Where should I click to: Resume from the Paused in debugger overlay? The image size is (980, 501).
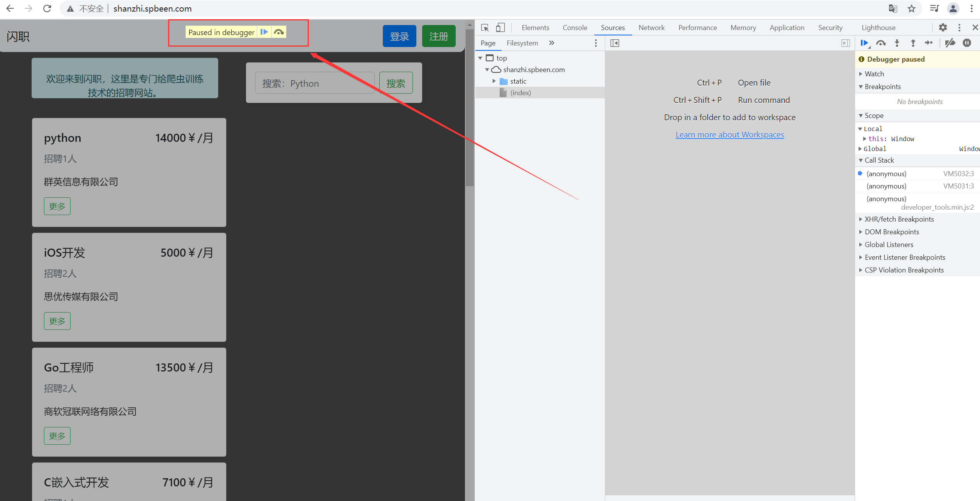coord(264,32)
